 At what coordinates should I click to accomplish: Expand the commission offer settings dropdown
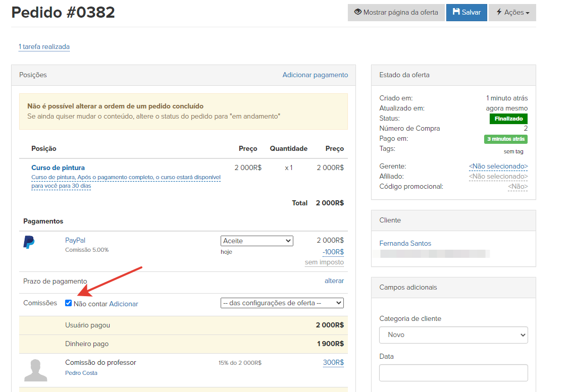click(282, 303)
